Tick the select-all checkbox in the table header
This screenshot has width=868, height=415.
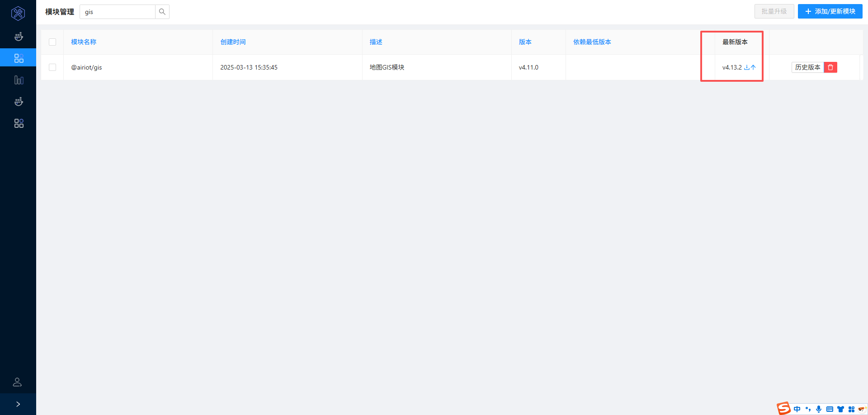pyautogui.click(x=52, y=42)
